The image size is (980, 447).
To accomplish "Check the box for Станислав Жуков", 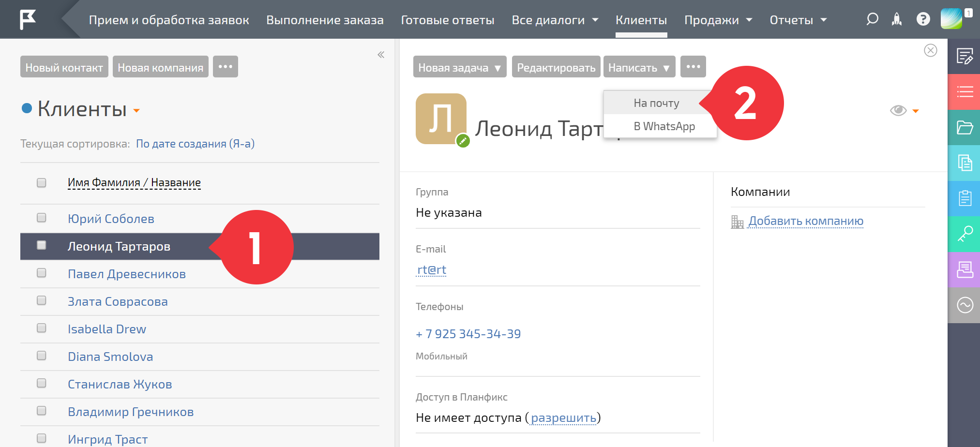I will click(42, 383).
